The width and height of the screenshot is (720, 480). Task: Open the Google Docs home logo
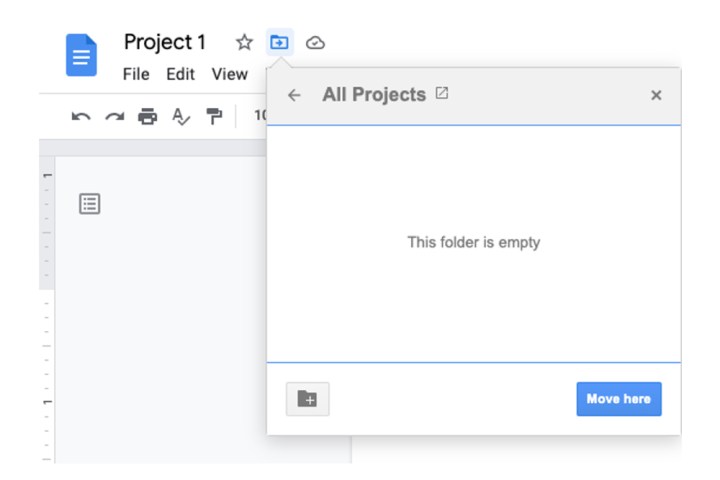pos(81,55)
